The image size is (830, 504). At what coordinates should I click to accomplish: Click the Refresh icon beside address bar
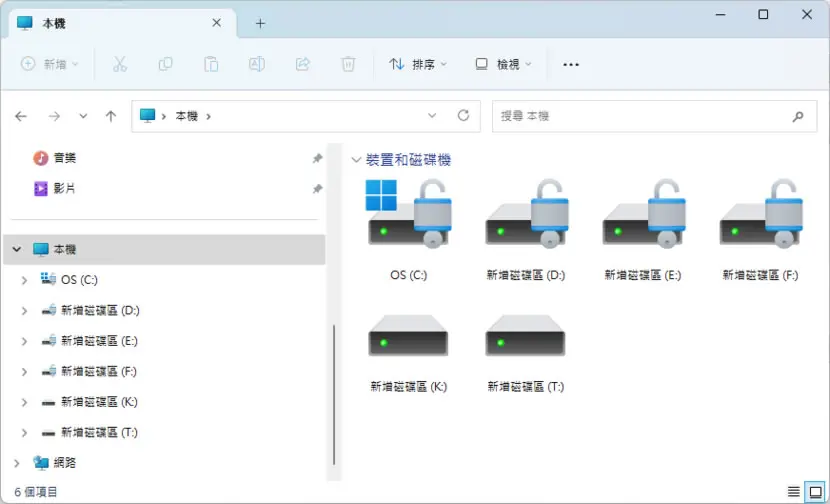463,115
